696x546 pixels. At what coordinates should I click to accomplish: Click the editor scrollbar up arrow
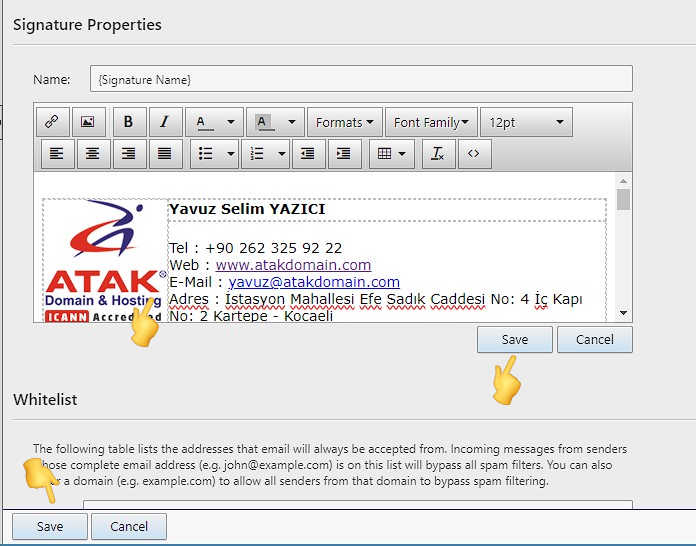click(623, 181)
